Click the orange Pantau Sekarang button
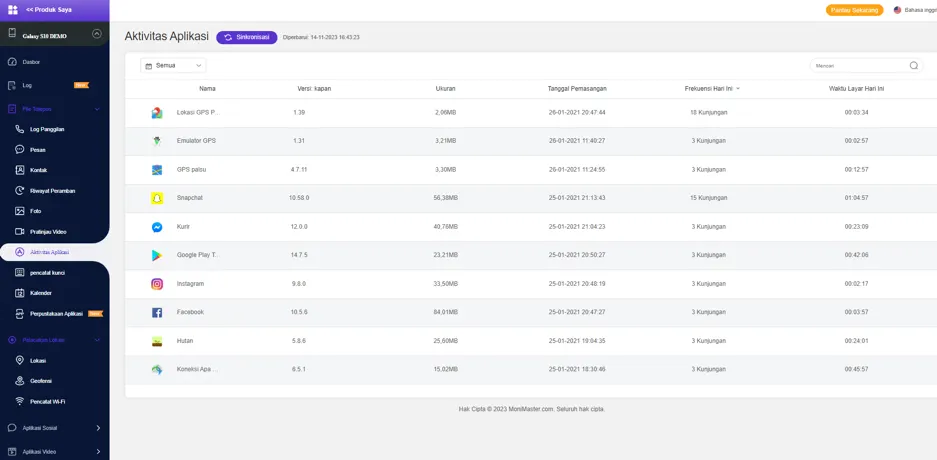937x460 pixels. coord(854,10)
